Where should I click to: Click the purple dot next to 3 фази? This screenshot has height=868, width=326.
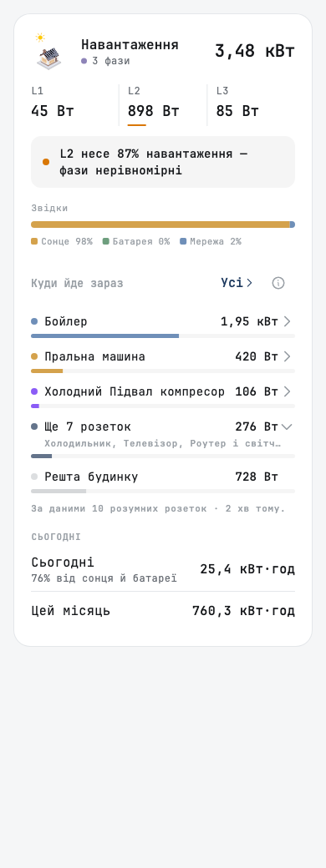[x=84, y=61]
